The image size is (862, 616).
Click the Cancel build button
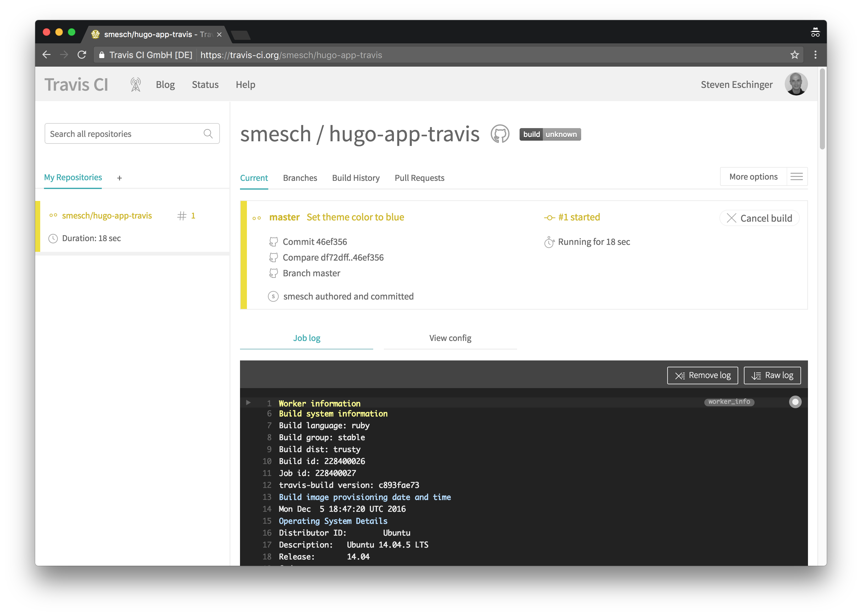760,217
